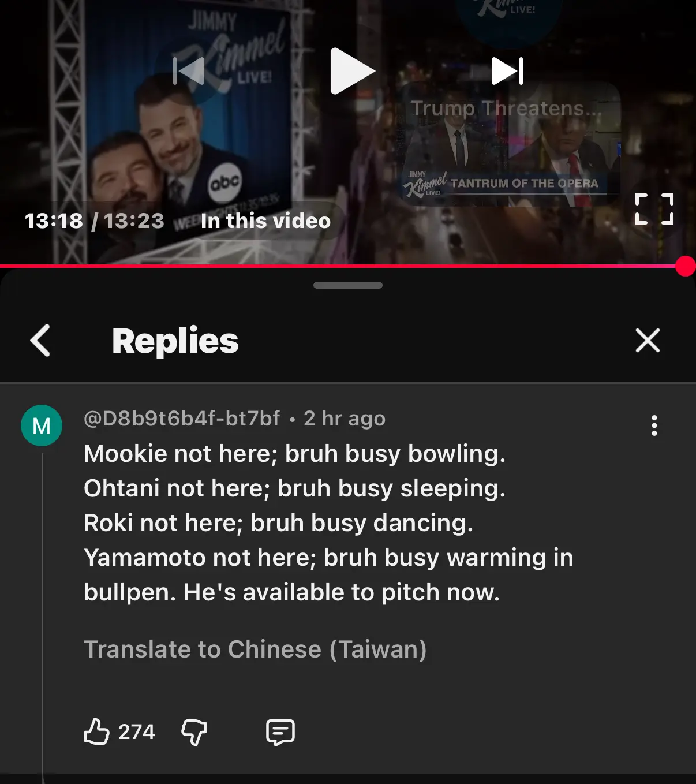Tap Translate to Chinese (Taiwan)

click(255, 649)
